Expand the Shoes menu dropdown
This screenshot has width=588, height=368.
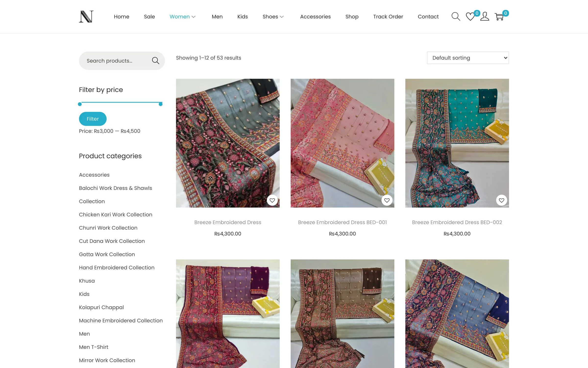pos(282,17)
